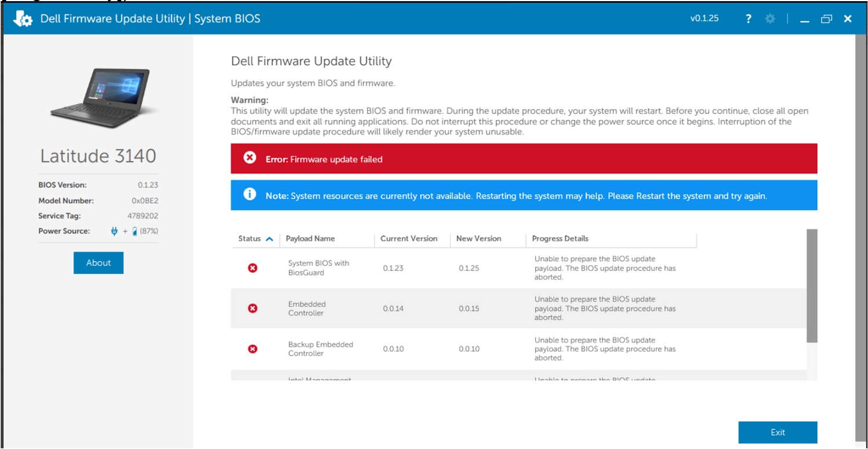Click failed status icon for Embedded Controller row
This screenshot has height=449, width=868.
[252, 308]
